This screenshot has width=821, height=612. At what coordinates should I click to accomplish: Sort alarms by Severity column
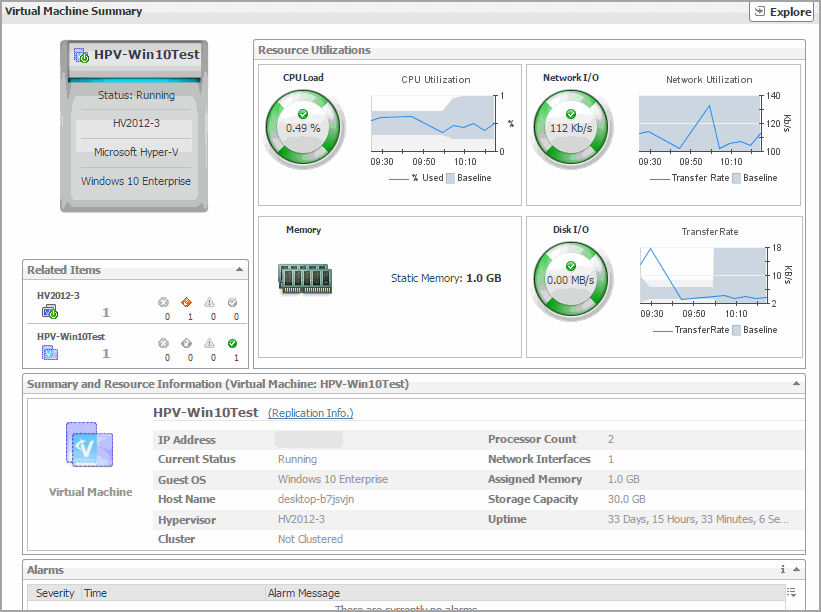pos(55,593)
